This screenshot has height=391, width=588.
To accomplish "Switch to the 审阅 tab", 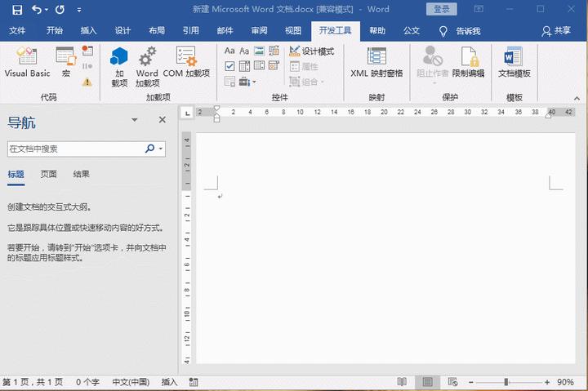I will pyautogui.click(x=259, y=31).
